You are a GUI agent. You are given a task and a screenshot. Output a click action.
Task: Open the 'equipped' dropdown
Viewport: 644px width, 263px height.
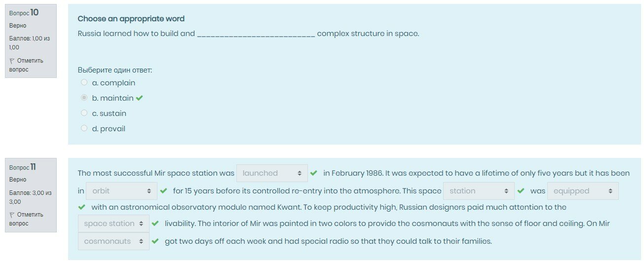tap(582, 191)
